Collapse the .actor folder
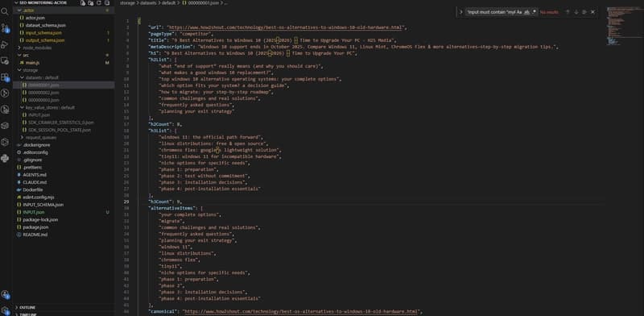Viewport: 644px width, 316px height. (64, 10)
